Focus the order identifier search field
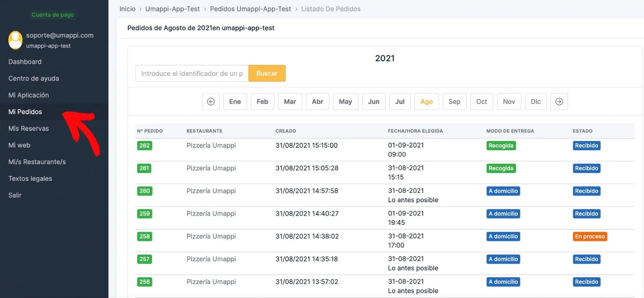This screenshot has width=644, height=298. click(192, 73)
